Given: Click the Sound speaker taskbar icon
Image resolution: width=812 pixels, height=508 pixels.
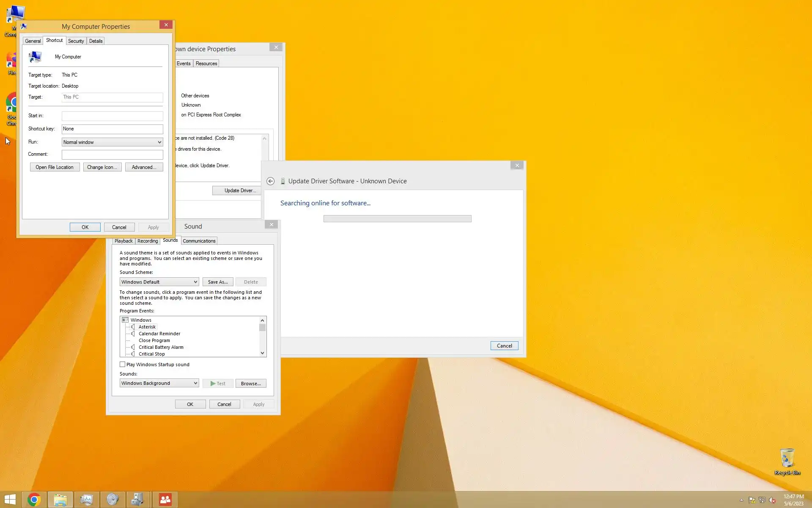Looking at the screenshot, I should 112,500.
